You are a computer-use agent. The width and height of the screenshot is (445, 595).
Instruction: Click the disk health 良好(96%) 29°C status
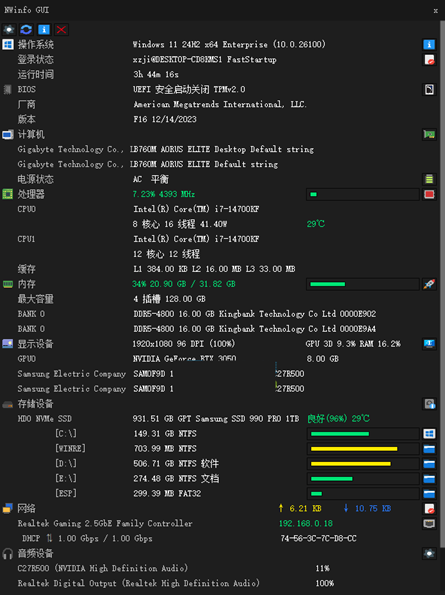click(338, 419)
